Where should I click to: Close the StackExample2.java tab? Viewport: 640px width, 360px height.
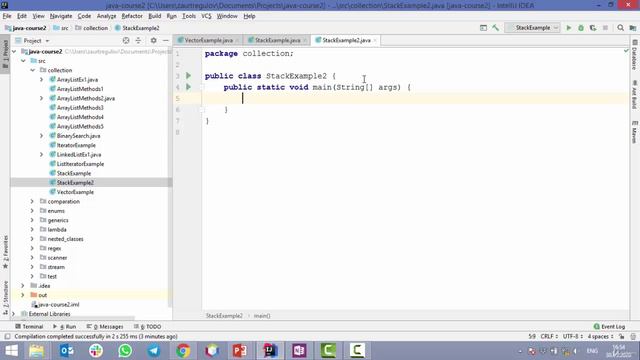tap(375, 40)
